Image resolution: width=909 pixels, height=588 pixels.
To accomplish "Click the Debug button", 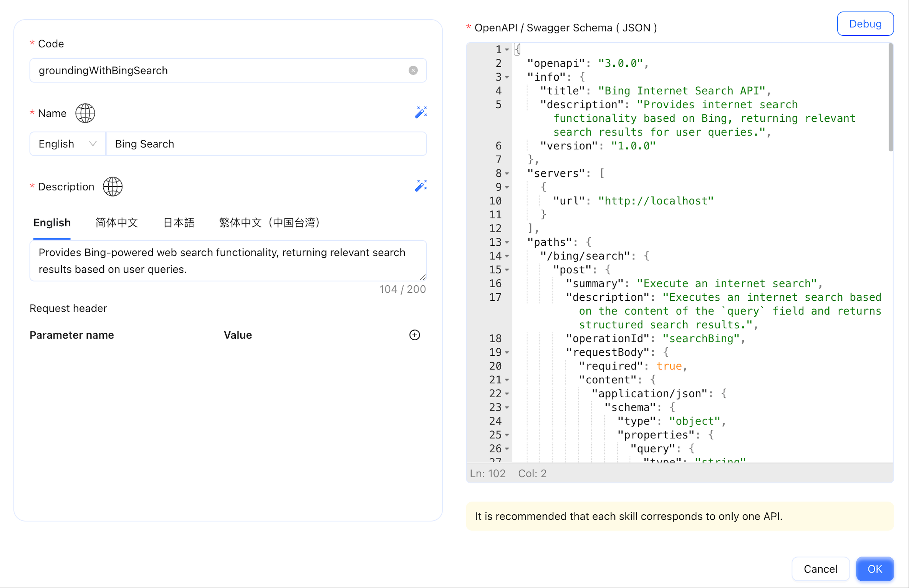I will coord(865,24).
